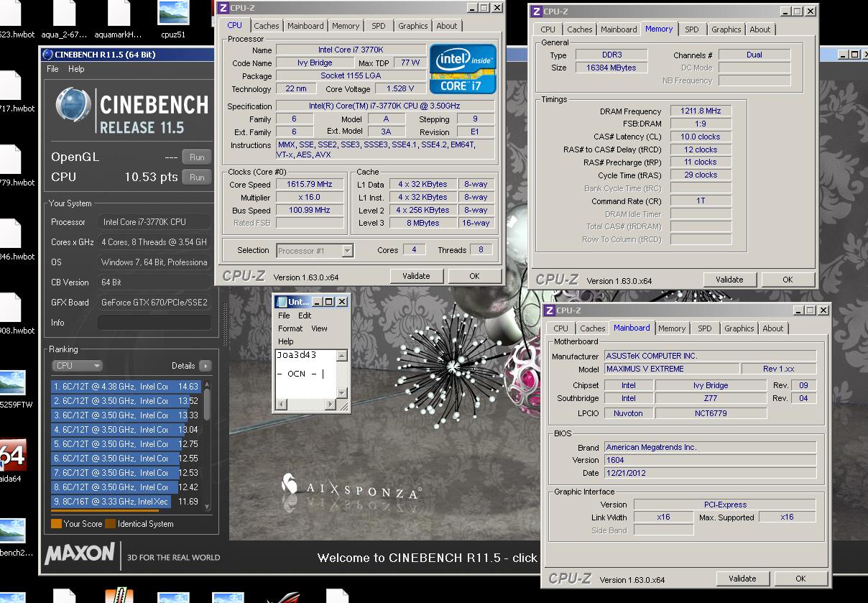Click the Core Voltage value 1.528 V
The width and height of the screenshot is (868, 603).
(x=400, y=89)
